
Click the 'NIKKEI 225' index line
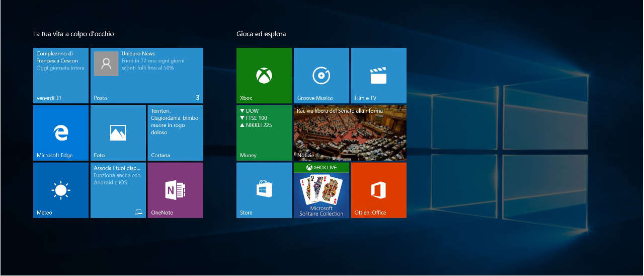point(256,125)
